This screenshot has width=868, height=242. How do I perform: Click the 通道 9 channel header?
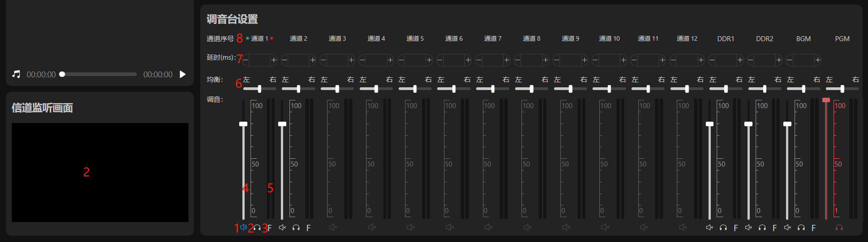pos(570,38)
